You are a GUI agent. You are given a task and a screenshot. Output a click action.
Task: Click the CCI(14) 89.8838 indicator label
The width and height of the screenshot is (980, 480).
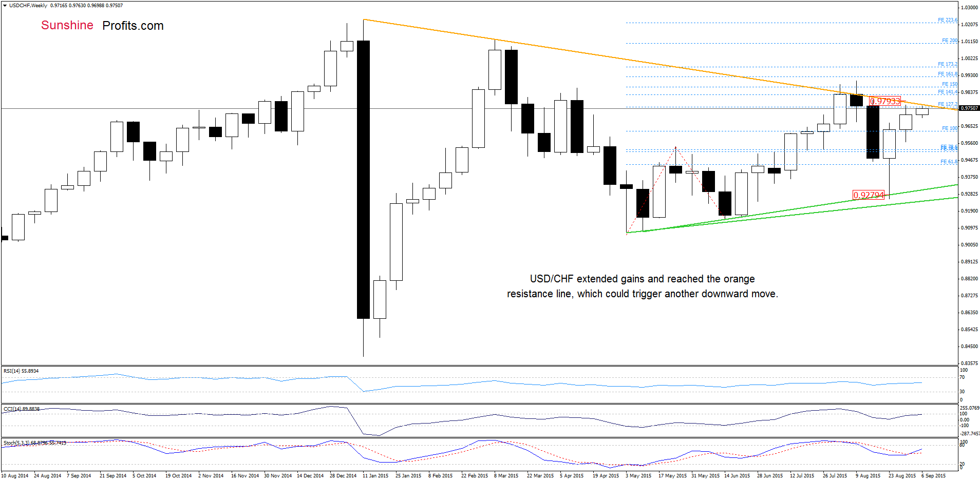click(22, 409)
